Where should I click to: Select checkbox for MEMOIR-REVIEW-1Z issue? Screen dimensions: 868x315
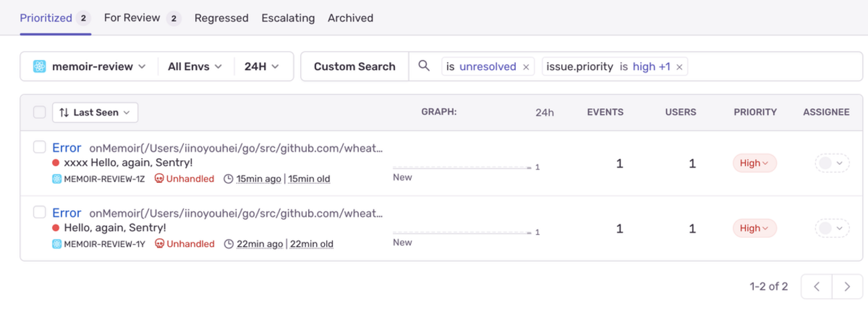pyautogui.click(x=39, y=147)
